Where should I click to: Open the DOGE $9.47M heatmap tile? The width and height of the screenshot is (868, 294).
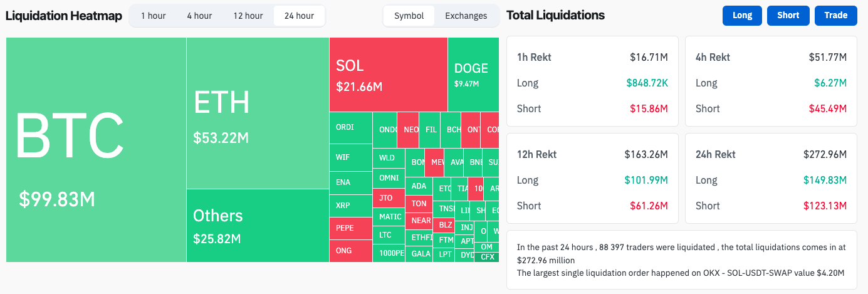473,74
